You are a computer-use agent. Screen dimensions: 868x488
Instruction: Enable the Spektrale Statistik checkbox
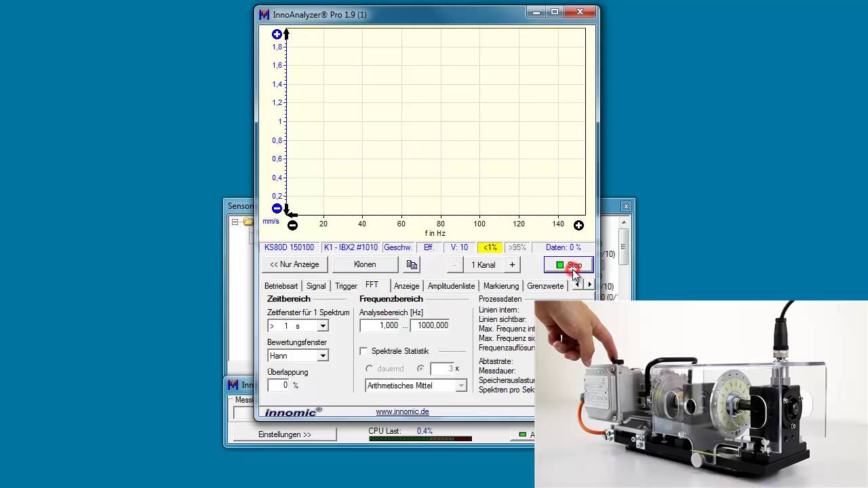(363, 351)
